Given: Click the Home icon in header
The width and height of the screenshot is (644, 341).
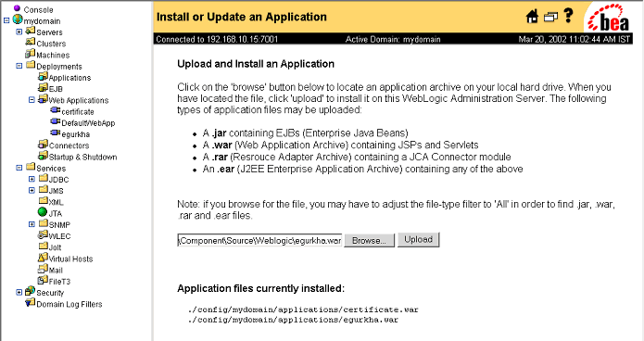Looking at the screenshot, I should click(532, 17).
